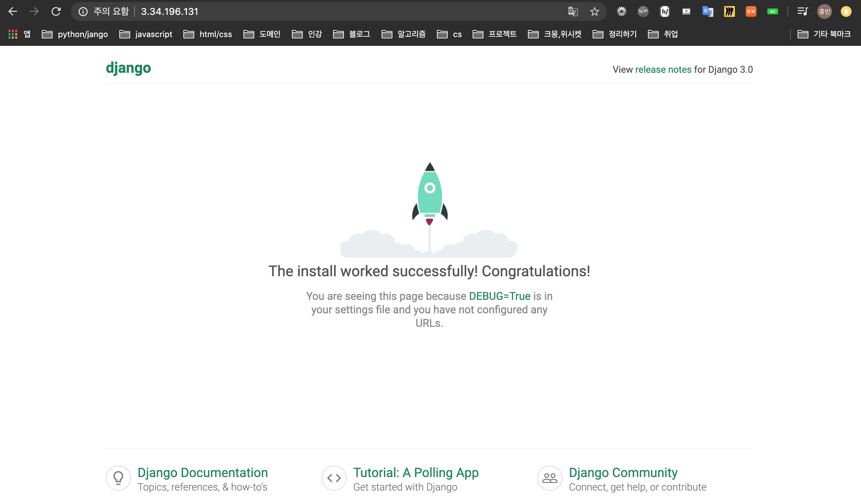This screenshot has width=861, height=504.
Task: Open the 알고리즘 bookmark folder
Action: pyautogui.click(x=404, y=34)
